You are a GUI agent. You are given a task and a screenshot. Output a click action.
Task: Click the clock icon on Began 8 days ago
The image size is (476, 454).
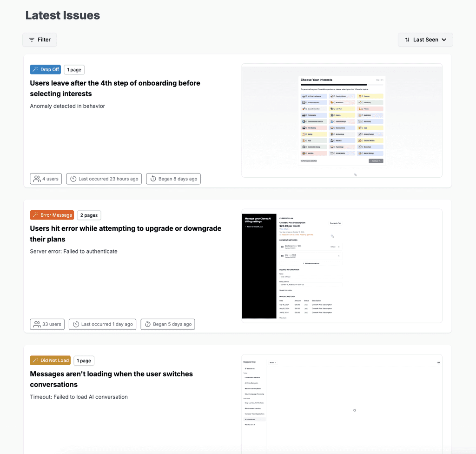pyautogui.click(x=152, y=179)
